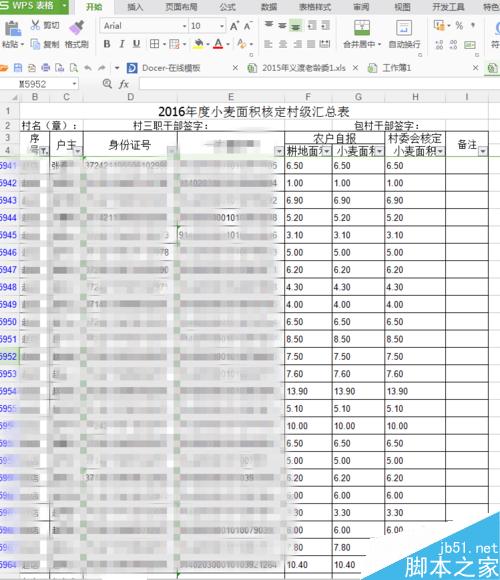Click the Paste clipboard icon
Image resolution: width=500 pixels, height=580 pixels.
tap(12, 29)
